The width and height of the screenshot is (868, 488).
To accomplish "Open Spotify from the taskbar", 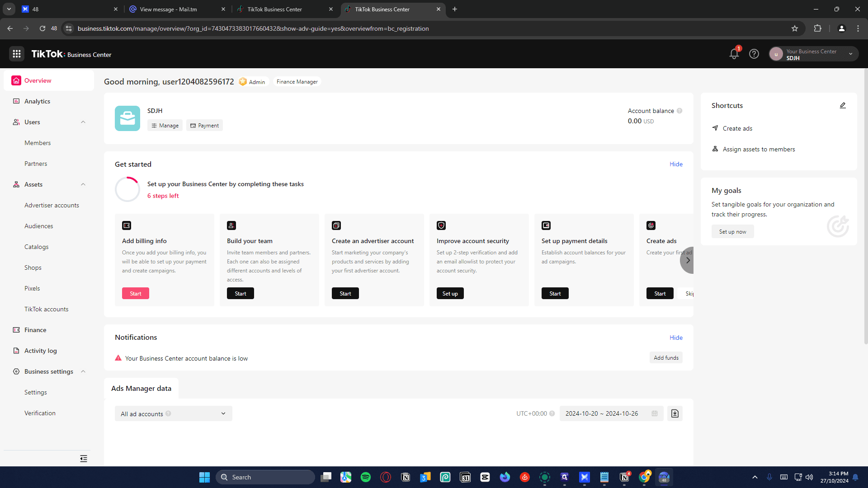I will 366,477.
